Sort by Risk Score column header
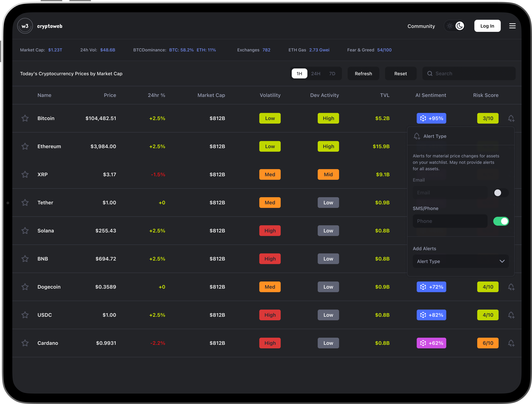Screen dimensions: 532x404 [486, 95]
